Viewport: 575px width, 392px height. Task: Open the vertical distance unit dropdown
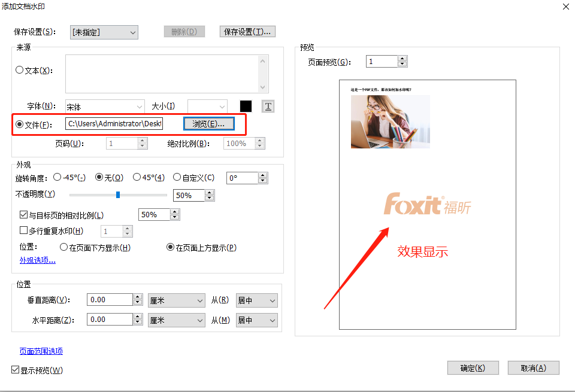click(177, 300)
